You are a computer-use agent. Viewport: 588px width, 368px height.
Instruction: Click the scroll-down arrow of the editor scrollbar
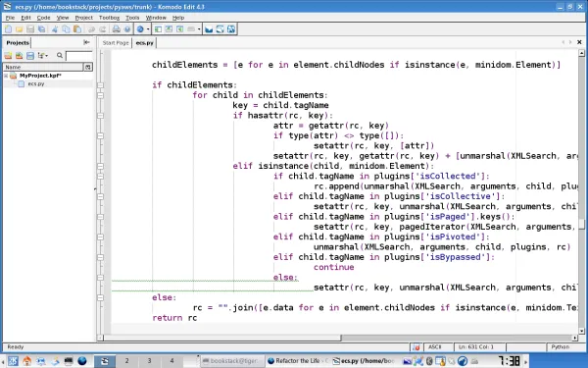pyautogui.click(x=581, y=331)
